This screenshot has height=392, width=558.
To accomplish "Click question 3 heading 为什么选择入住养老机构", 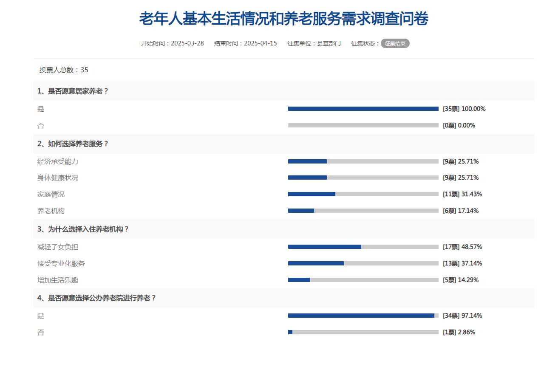I will coord(83,229).
